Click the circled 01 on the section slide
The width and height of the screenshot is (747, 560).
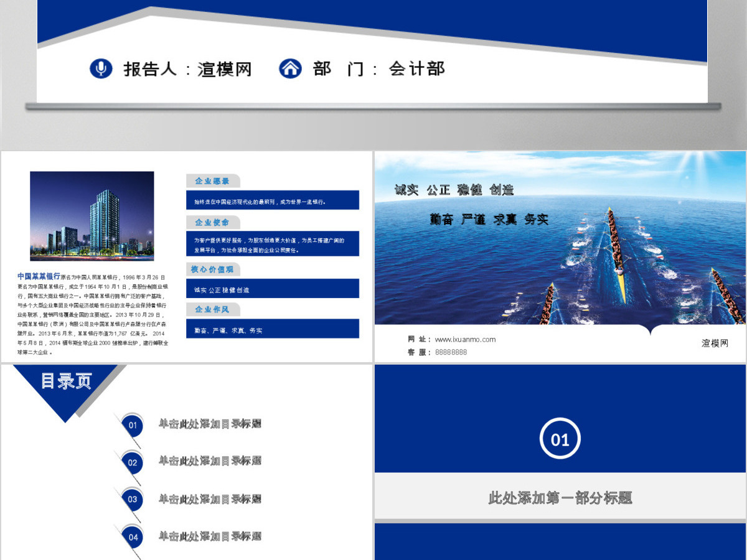tap(560, 439)
